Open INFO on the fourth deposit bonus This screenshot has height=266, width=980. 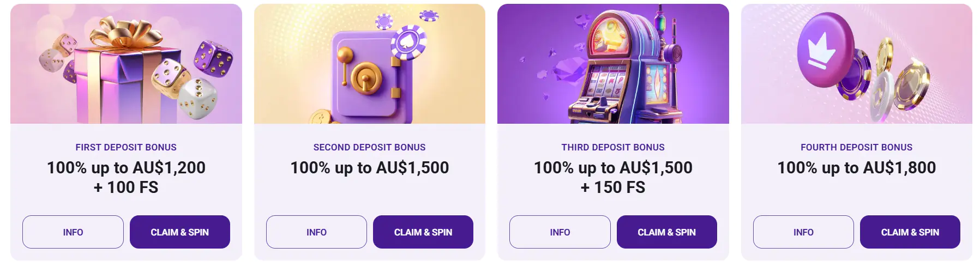[803, 232]
